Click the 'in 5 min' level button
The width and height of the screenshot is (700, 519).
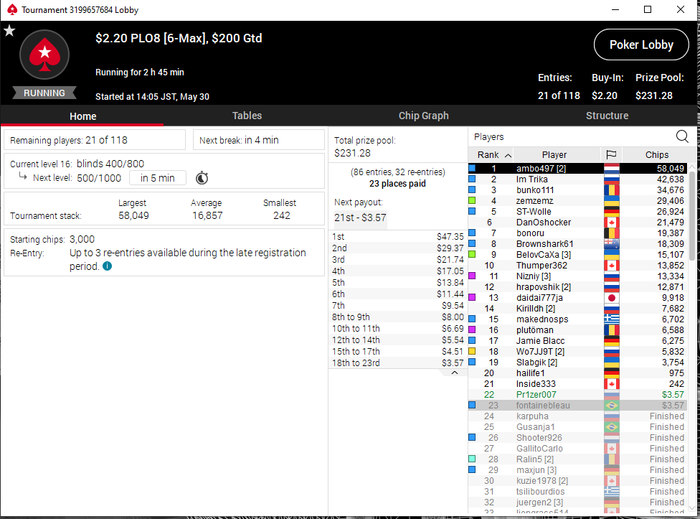(158, 178)
